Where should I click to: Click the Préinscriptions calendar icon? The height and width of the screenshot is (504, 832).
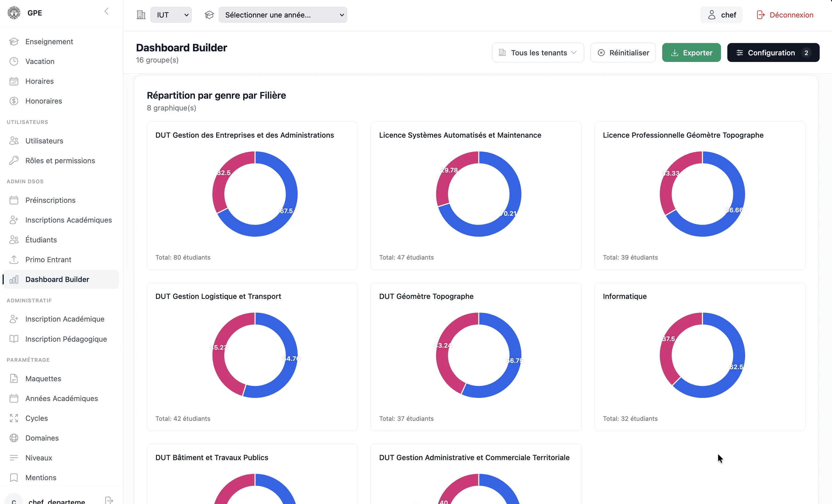click(14, 200)
